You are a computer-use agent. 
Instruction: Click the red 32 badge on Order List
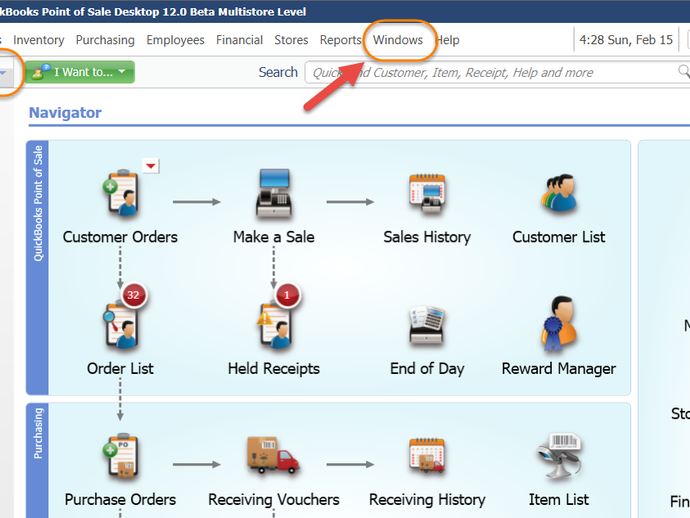click(134, 295)
